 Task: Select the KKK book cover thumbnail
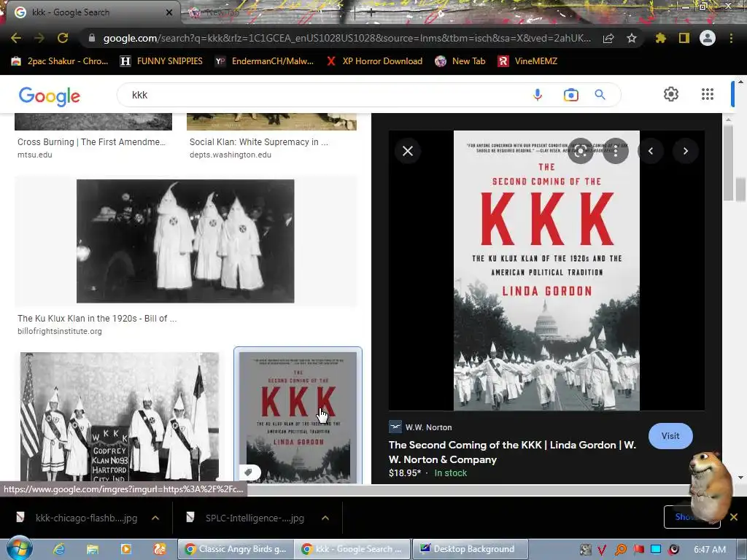point(298,416)
